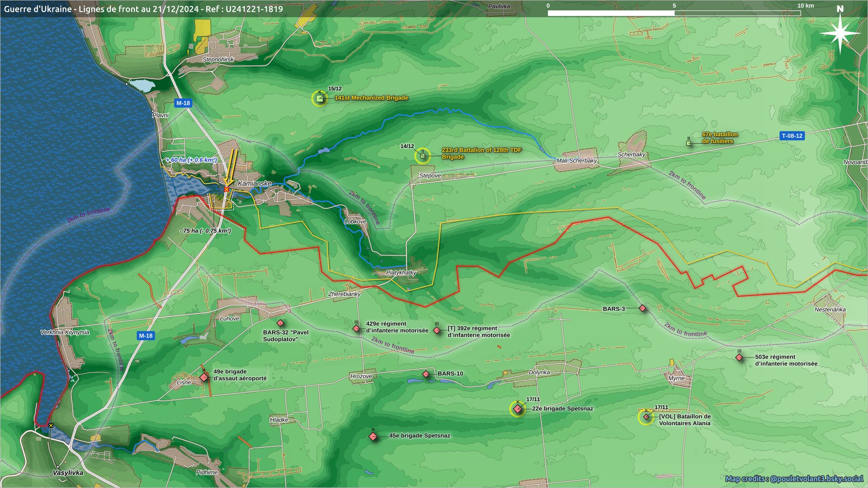This screenshot has height=488, width=868.
Task: Click the '141st Mechanized Brigade' label text
Action: tap(371, 98)
